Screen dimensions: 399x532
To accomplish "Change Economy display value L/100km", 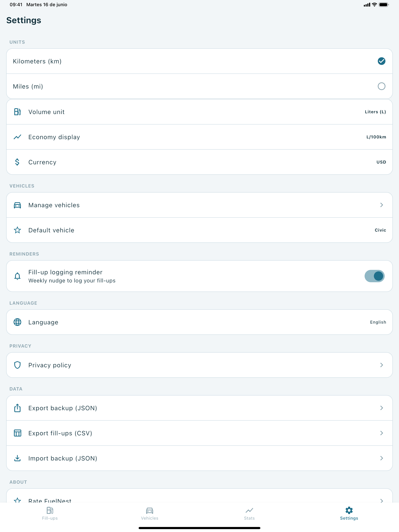I will [376, 137].
